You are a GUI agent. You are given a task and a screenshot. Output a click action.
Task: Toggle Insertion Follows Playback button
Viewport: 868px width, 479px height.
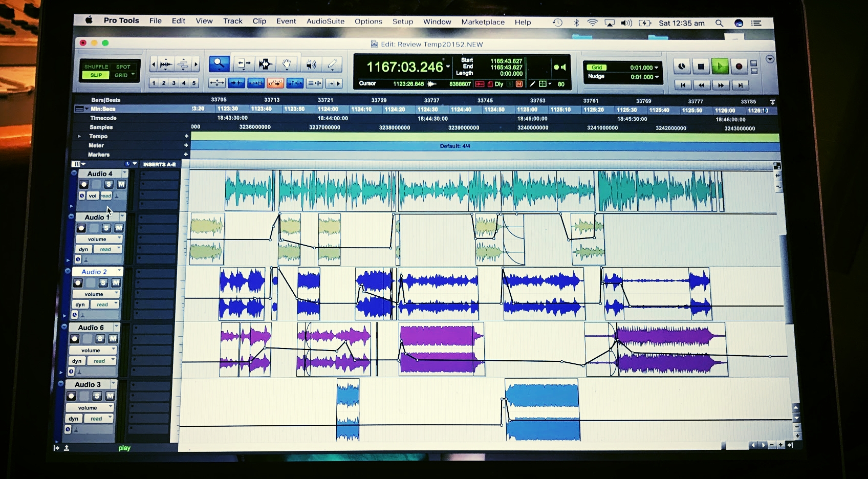(x=334, y=83)
